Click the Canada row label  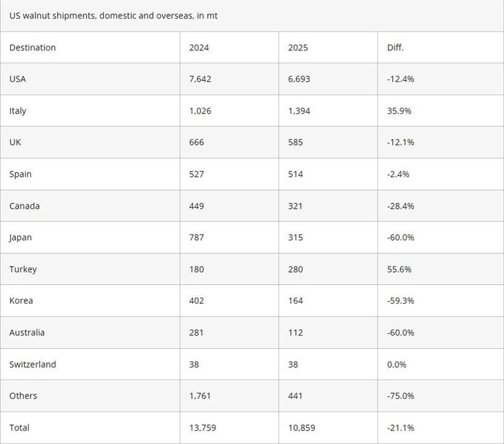[25, 206]
